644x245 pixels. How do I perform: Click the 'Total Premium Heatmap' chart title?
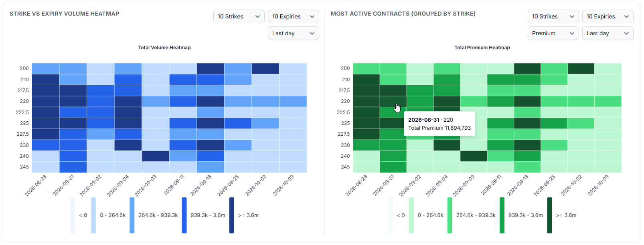(482, 48)
